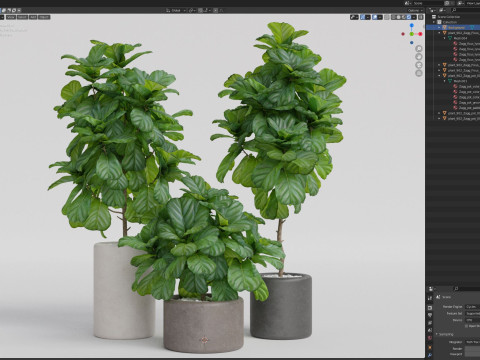
Task: Click the dark blue negative Z gizmo dot
Action: click(412, 43)
